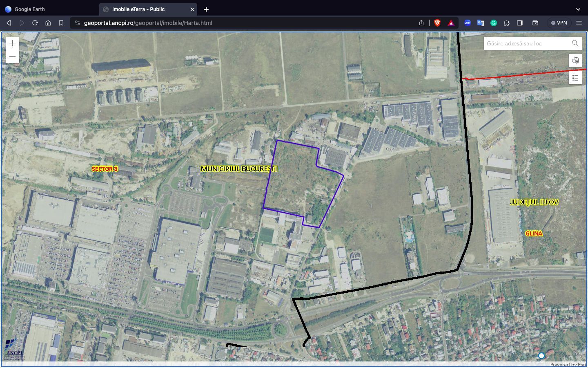Viewport: 588px width, 368px height.
Task: Open the map legend list panel
Action: [x=575, y=77]
